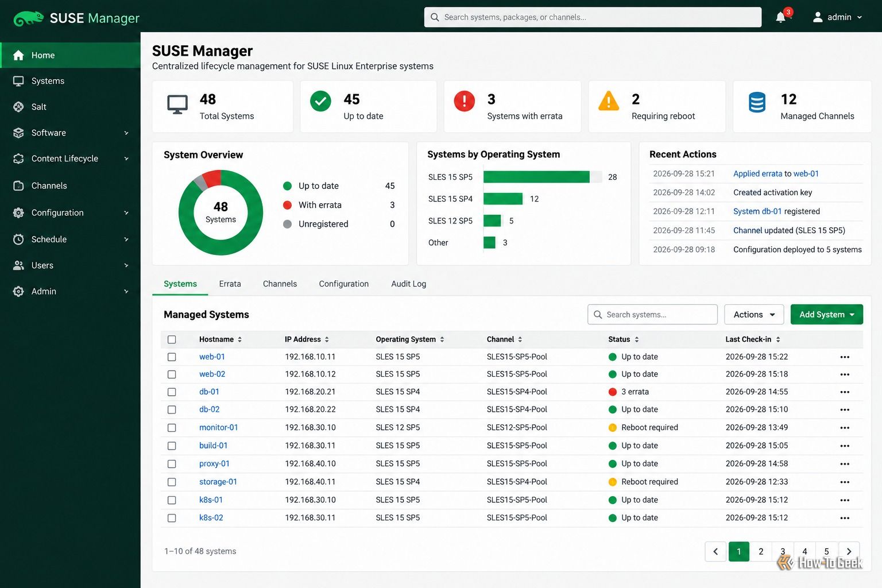Click the Software stack icon in sidebar

tap(18, 133)
